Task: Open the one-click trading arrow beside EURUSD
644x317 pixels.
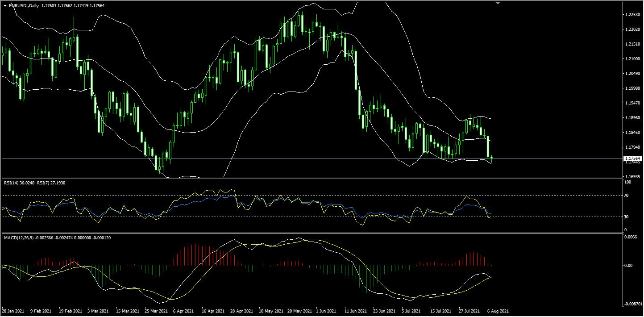Action: click(x=4, y=5)
